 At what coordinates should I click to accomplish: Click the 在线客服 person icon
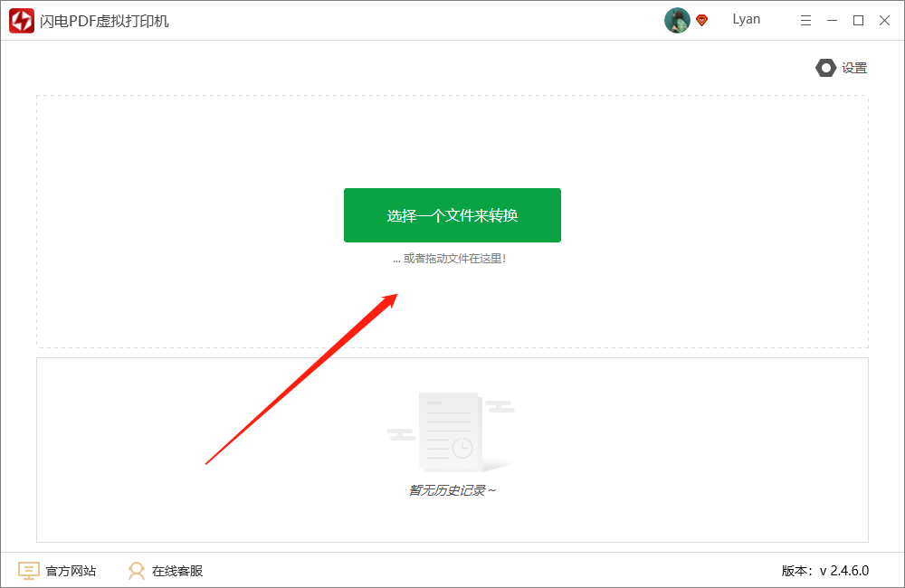tap(137, 571)
